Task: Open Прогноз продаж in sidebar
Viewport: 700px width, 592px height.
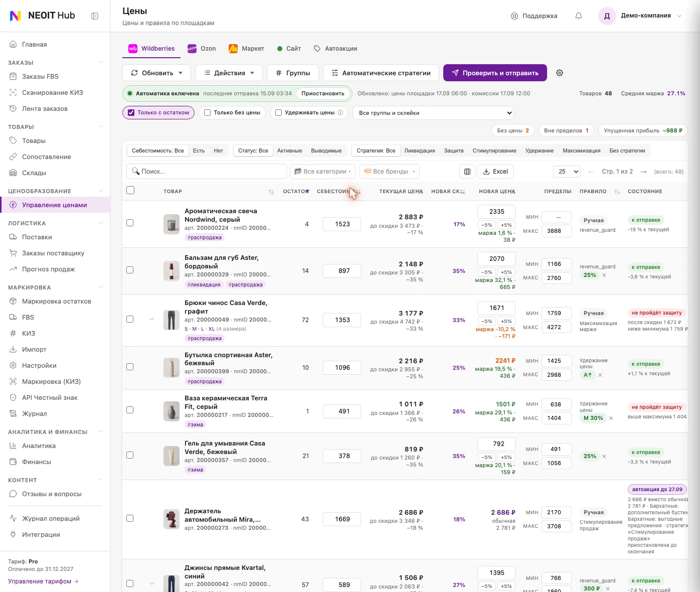Action: coord(48,269)
